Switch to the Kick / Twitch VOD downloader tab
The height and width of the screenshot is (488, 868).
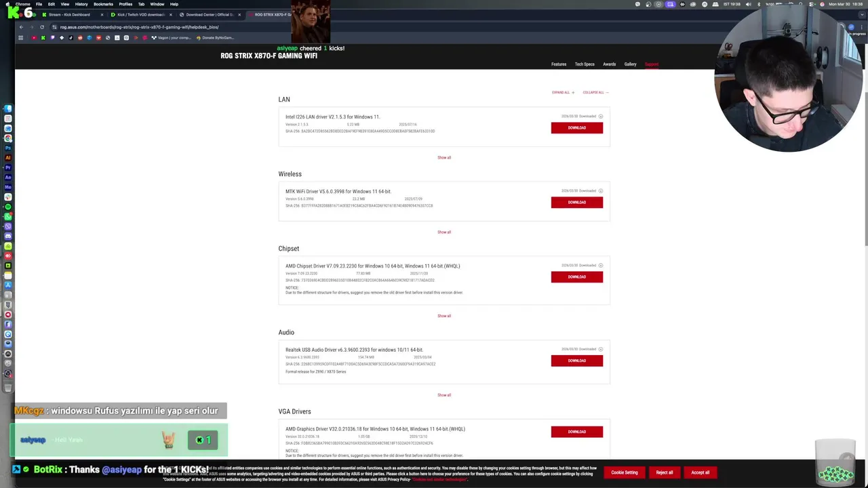click(141, 14)
